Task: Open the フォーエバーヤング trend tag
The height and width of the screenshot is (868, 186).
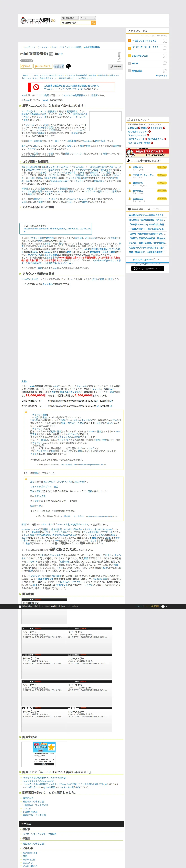Action: (x=137, y=135)
